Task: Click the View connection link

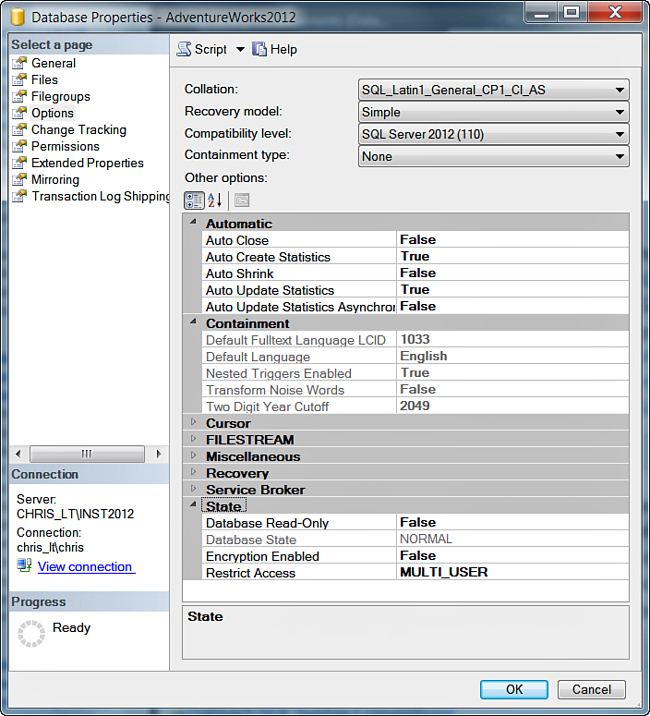Action: (x=85, y=567)
